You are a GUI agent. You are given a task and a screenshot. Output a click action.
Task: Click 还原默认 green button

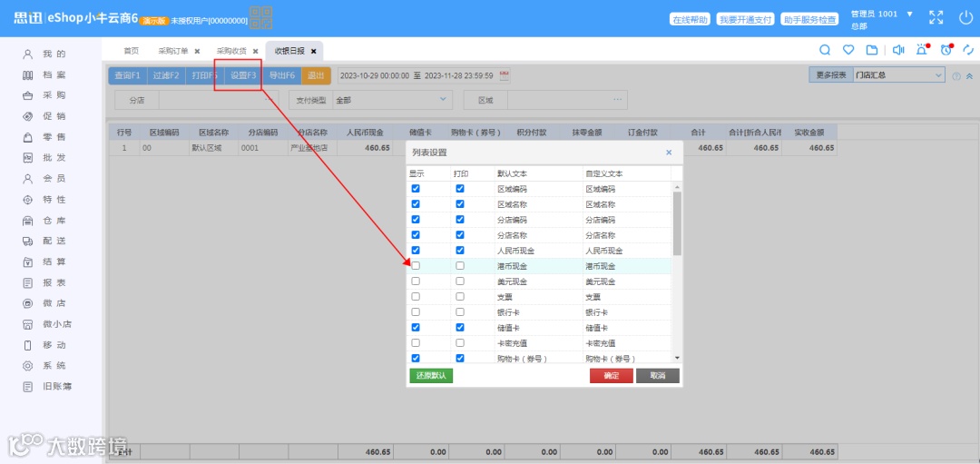[431, 376]
